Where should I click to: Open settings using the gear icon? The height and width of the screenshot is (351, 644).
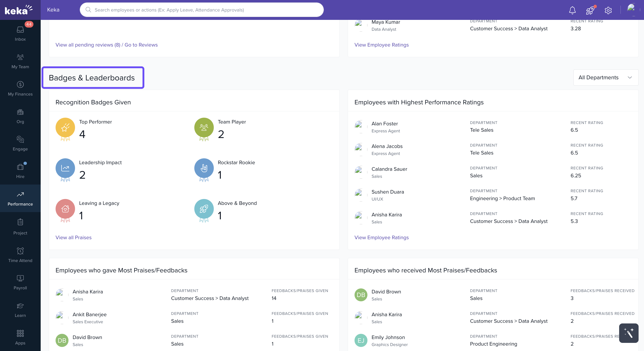coord(608,10)
